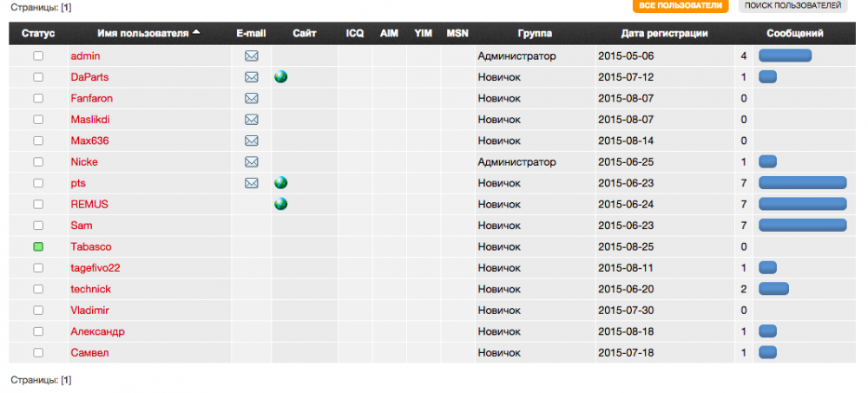Click the email icon for Fanfaron
Viewport: 868px width, 393px height.
tap(252, 99)
